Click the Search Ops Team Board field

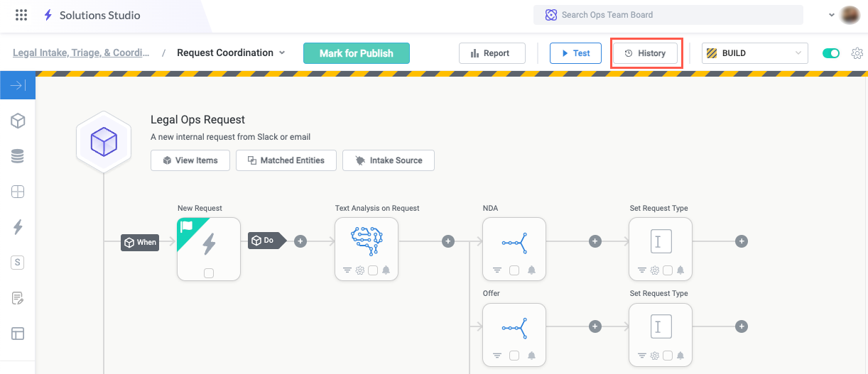(668, 15)
